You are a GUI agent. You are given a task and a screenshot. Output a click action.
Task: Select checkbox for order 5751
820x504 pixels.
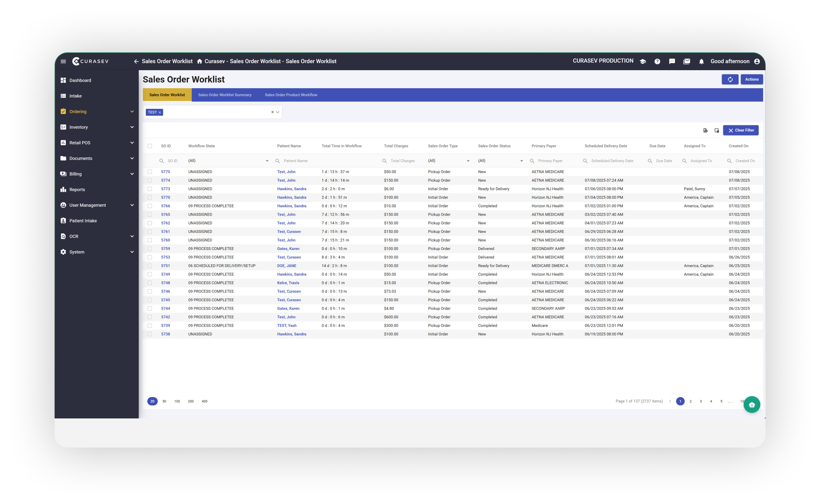coord(150,266)
